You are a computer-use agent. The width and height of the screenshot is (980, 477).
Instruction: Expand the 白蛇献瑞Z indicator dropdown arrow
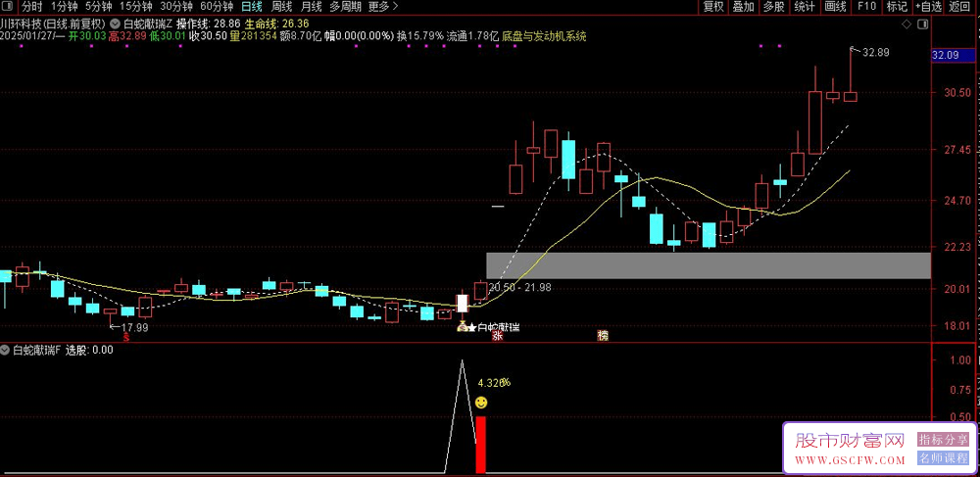tap(115, 24)
